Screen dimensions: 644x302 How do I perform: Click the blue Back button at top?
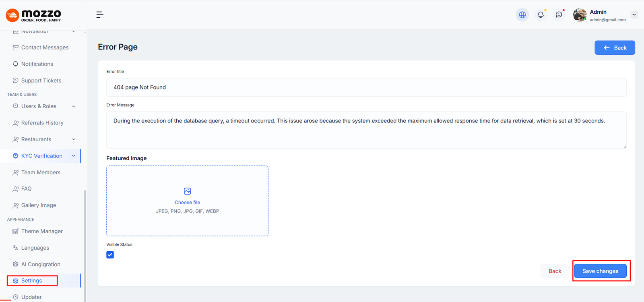615,48
